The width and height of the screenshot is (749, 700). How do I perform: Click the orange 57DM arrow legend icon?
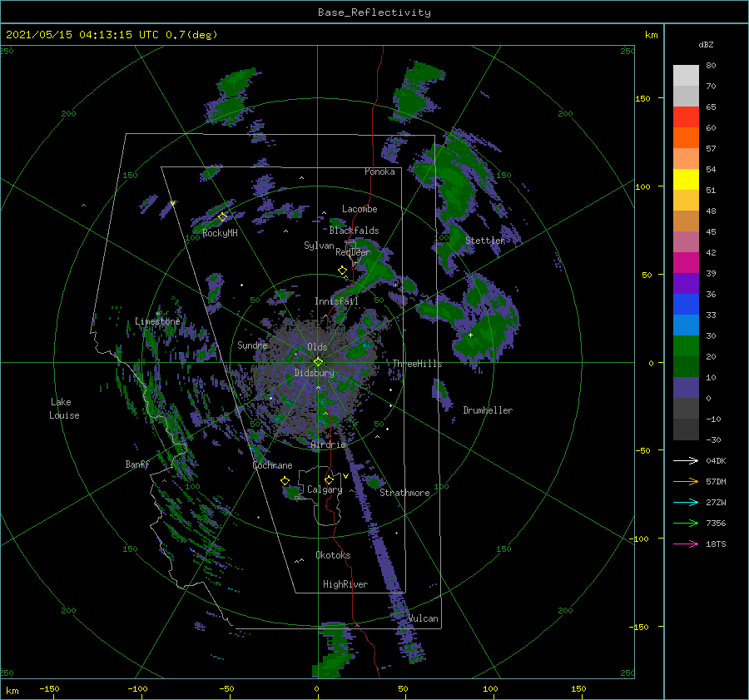click(686, 482)
